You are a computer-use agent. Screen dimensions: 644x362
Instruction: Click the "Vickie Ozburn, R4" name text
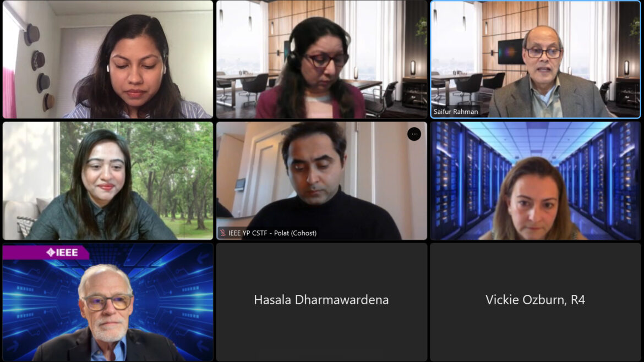535,300
